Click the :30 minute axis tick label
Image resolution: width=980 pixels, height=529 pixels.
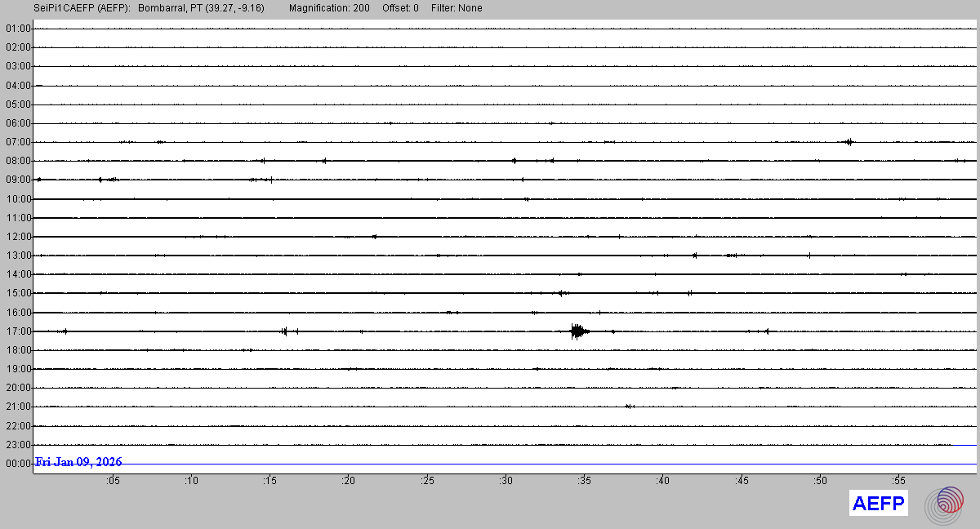[x=506, y=482]
